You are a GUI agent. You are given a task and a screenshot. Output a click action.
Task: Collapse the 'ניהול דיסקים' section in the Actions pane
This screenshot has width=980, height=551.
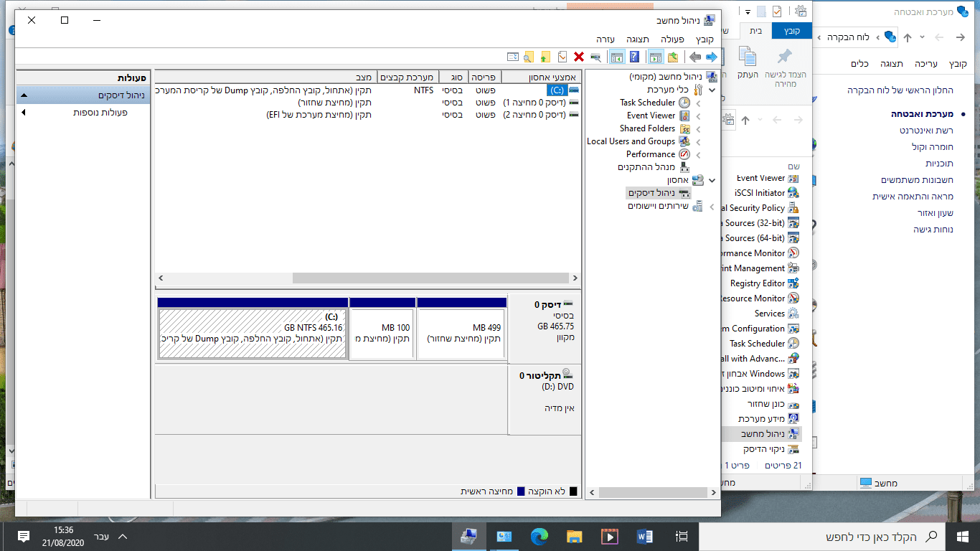[24, 95]
